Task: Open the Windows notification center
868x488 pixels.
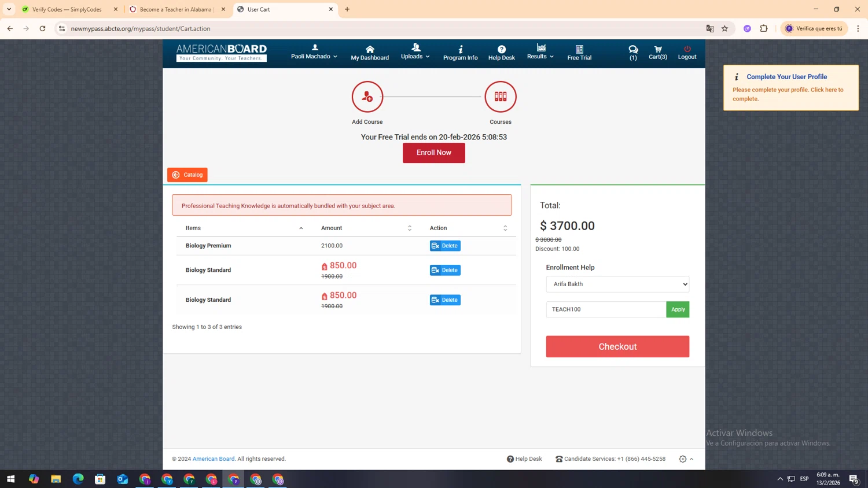Action: tap(854, 479)
